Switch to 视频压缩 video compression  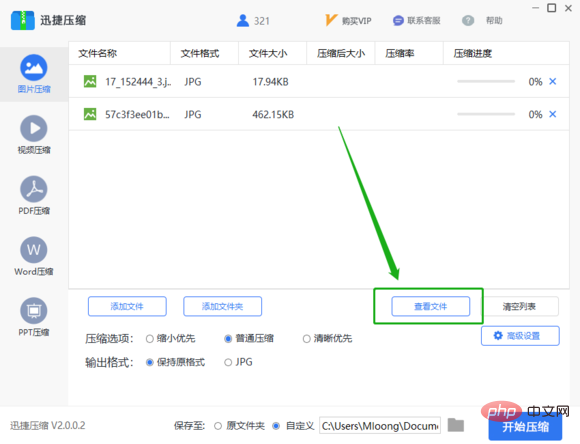pos(34,128)
